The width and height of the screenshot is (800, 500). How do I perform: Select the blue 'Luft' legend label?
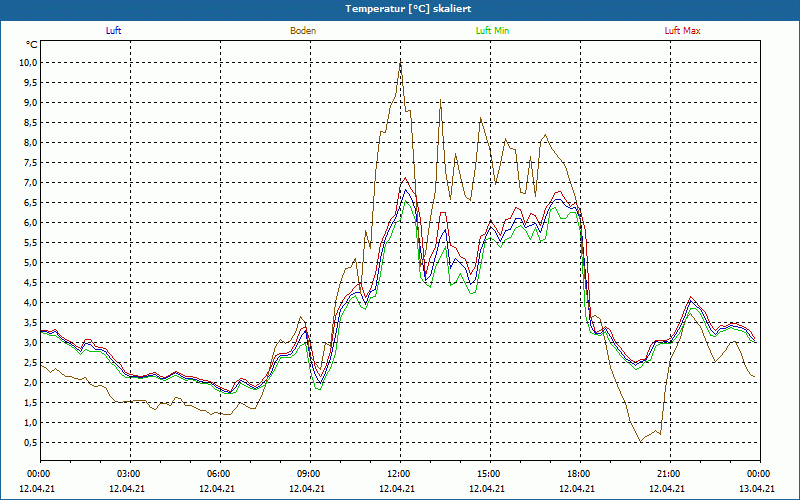click(x=113, y=31)
